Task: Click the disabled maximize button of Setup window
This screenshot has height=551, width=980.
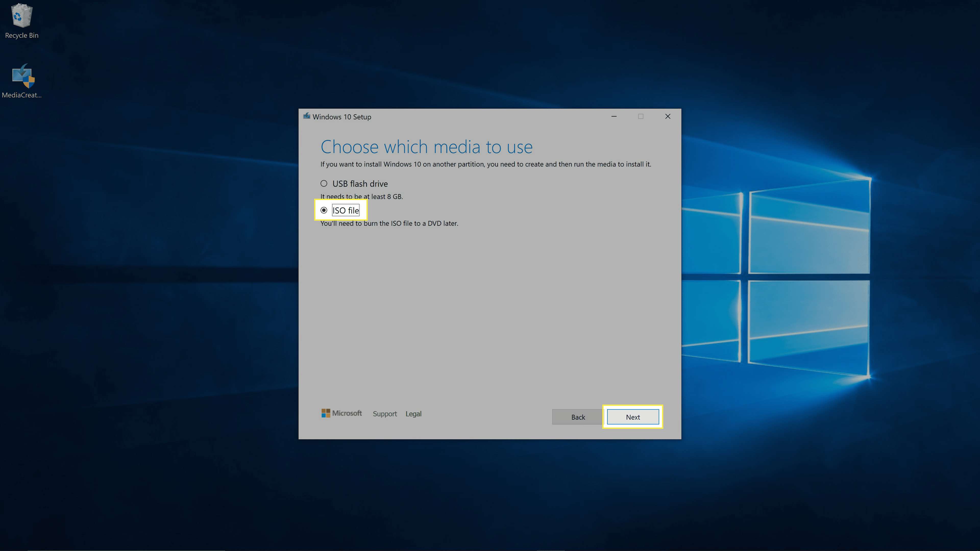Action: click(641, 116)
